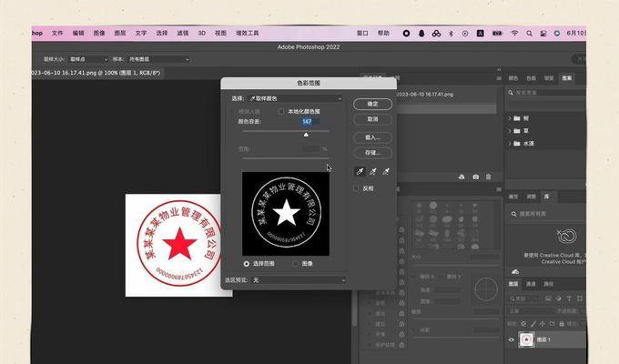The height and width of the screenshot is (364, 619).
Task: Click the cloud icon below the Libraries message
Action: (x=515, y=271)
